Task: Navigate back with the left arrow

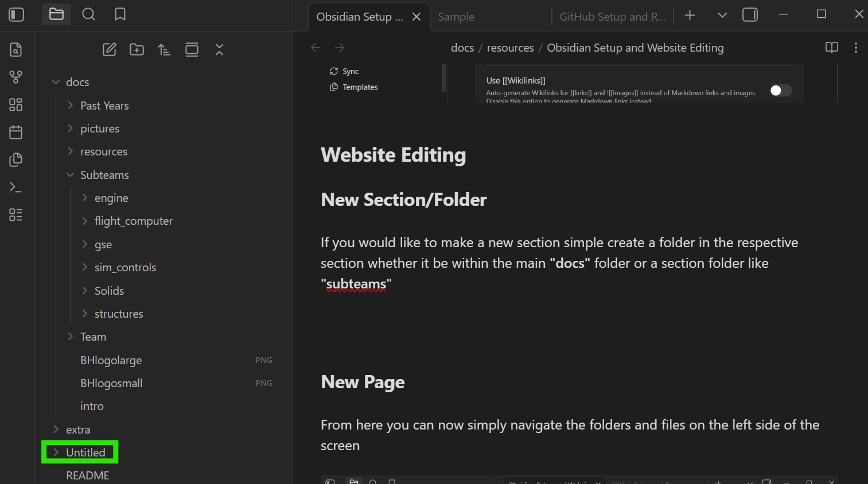Action: coord(316,48)
